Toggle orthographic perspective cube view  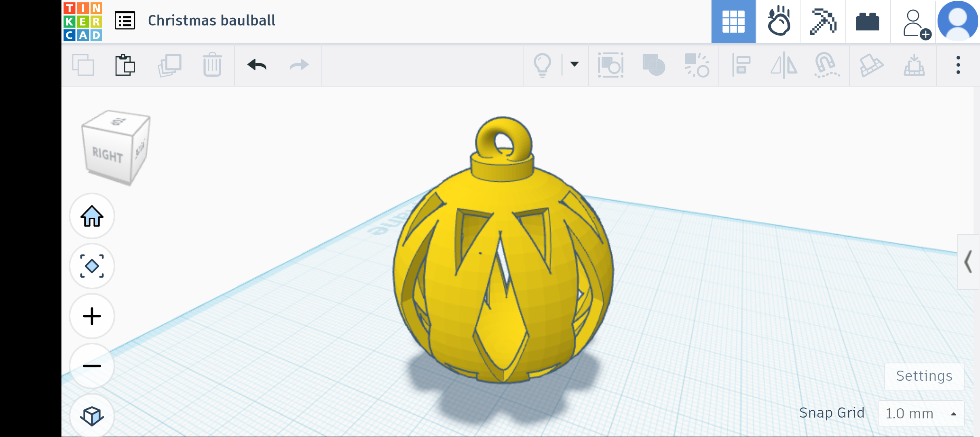click(x=92, y=416)
